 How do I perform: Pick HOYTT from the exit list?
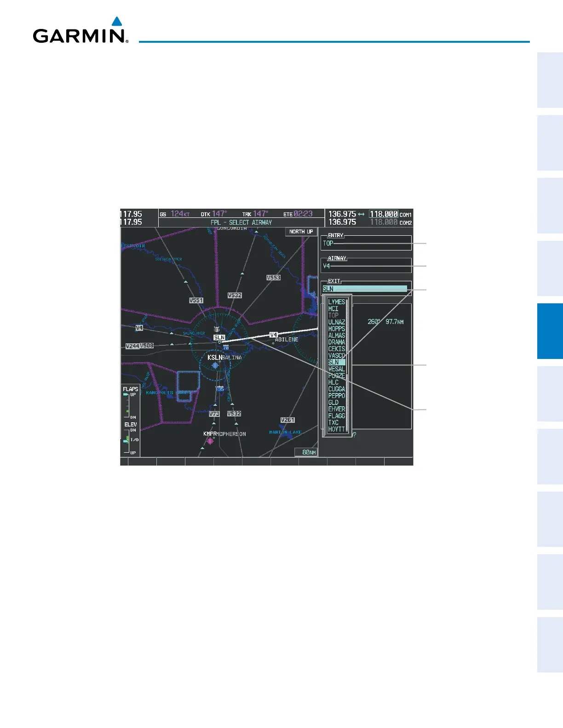click(x=336, y=429)
